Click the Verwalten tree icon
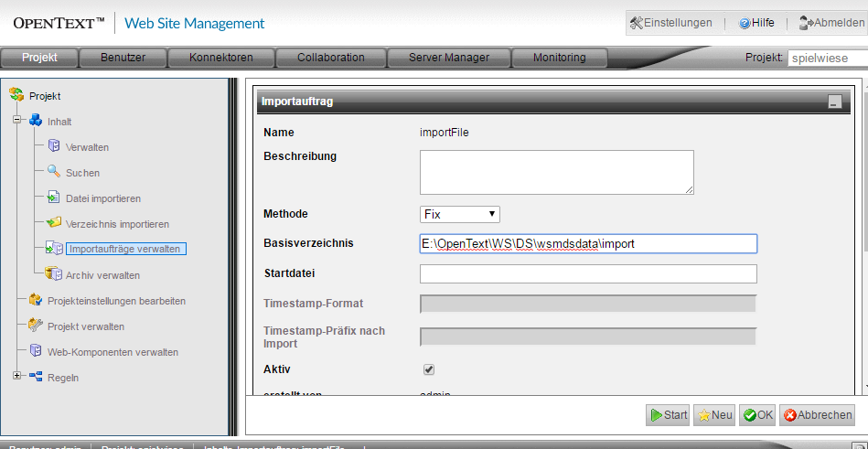The image size is (868, 449). [x=54, y=146]
